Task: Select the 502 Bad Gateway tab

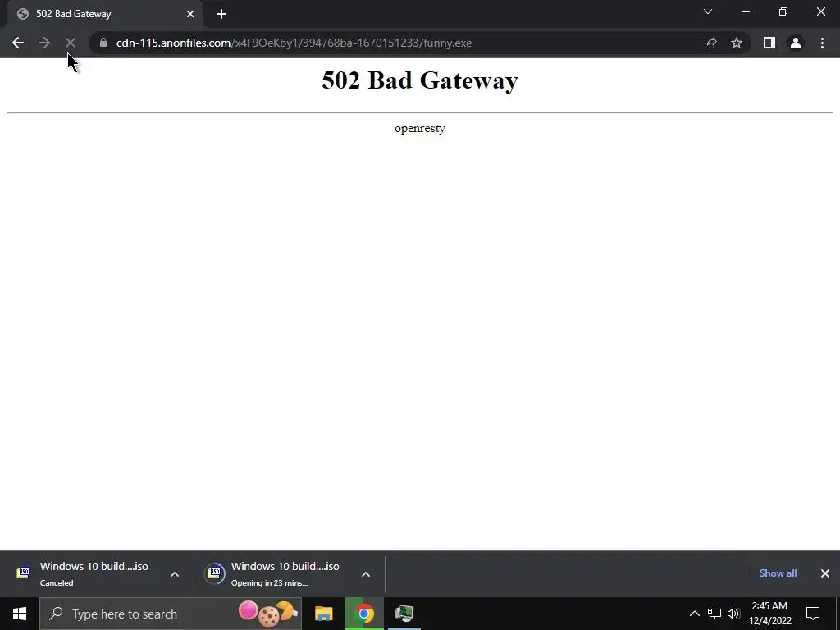Action: click(x=104, y=14)
